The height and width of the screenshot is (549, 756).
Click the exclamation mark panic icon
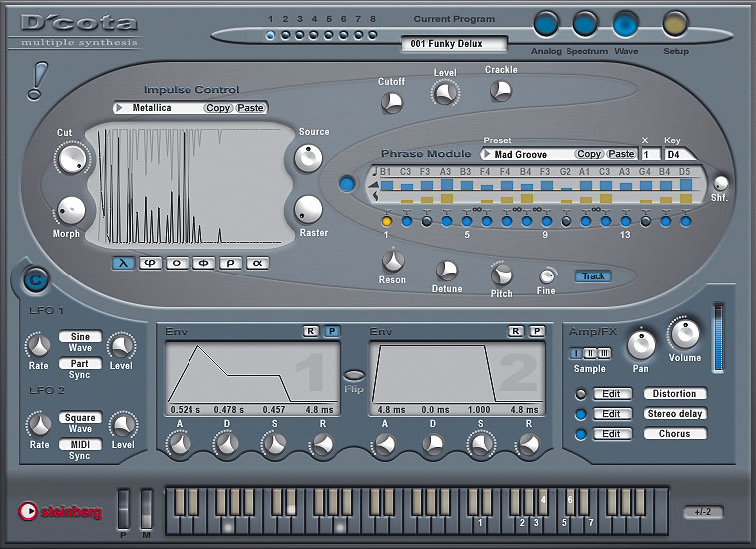click(37, 81)
